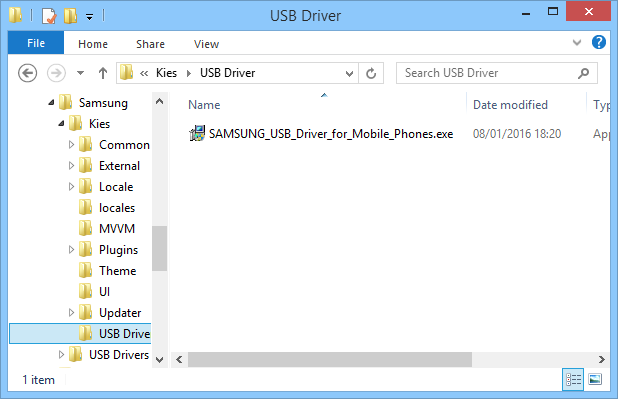
Task: Click USB Driver in the address bar
Action: (x=227, y=73)
